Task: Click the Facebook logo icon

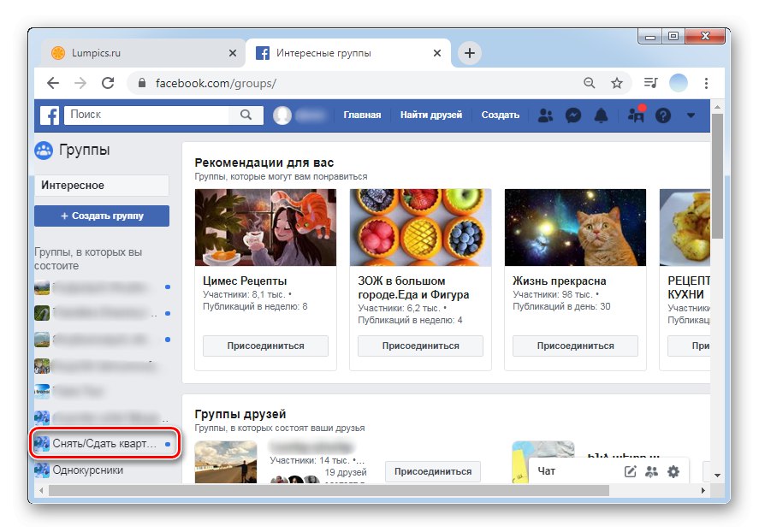Action: [x=50, y=115]
